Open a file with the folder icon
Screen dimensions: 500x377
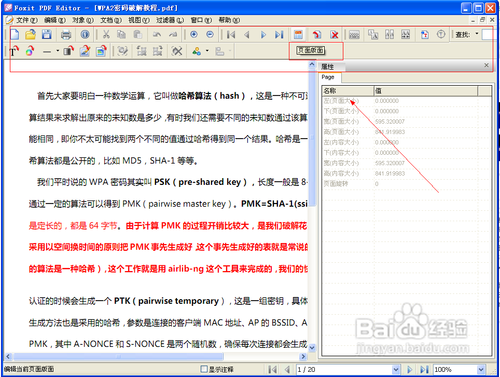[x=30, y=34]
